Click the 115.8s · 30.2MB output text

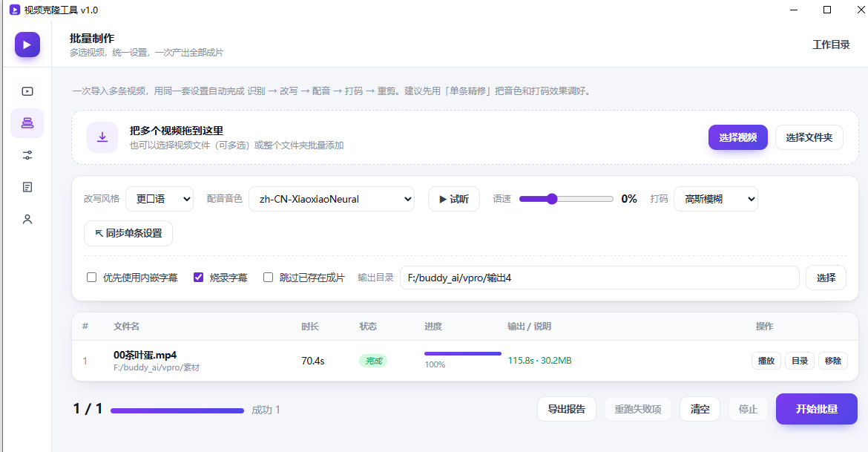[x=540, y=361]
